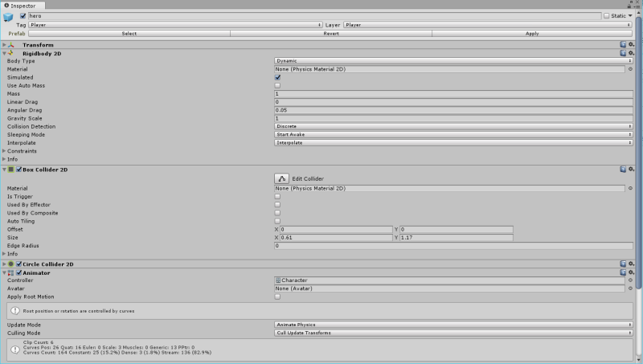Open Circle Collider 2D help book icon
This screenshot has height=364, width=643.
point(623,264)
